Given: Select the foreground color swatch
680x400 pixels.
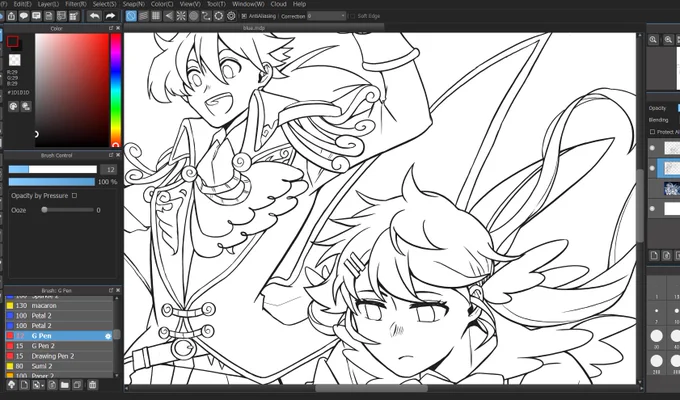Looking at the screenshot, I should 13,41.
